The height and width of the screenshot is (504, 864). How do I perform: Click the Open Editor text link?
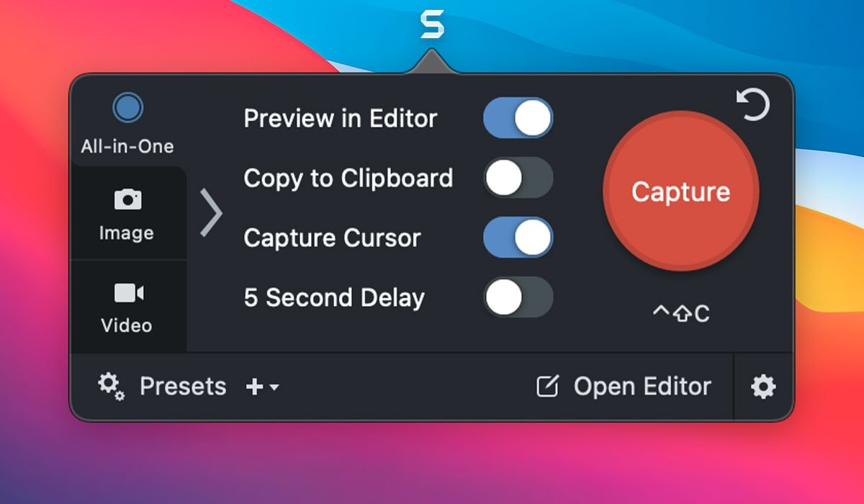click(642, 387)
